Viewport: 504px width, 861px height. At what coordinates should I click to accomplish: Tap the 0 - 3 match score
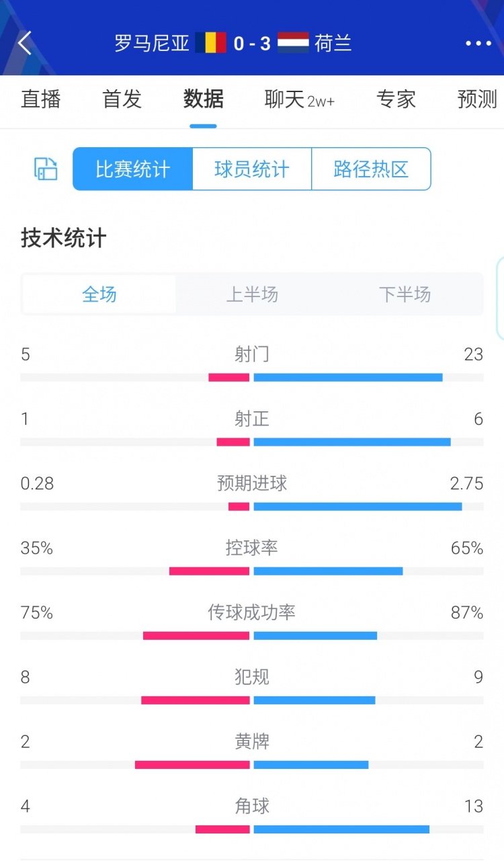(252, 43)
